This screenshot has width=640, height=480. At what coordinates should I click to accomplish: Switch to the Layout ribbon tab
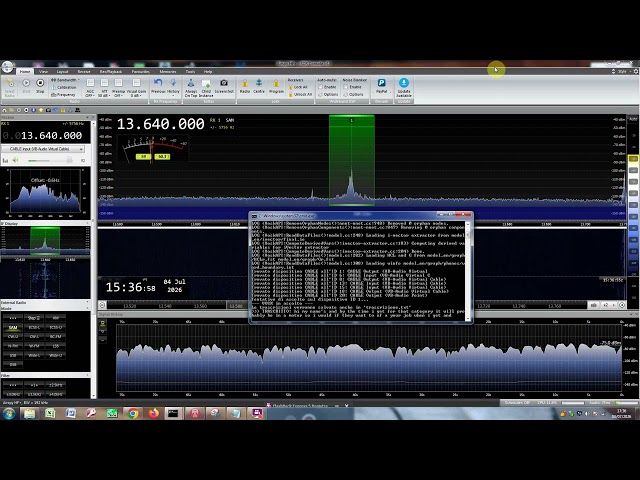[62, 71]
